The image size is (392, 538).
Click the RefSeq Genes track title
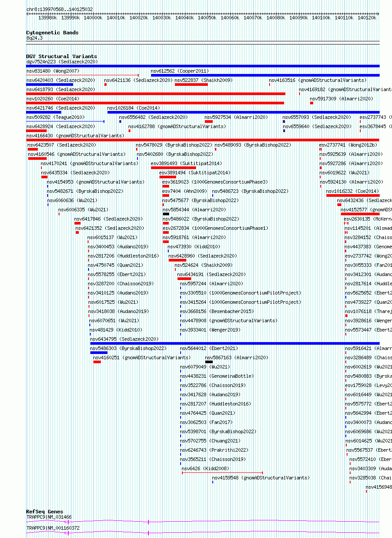44,512
